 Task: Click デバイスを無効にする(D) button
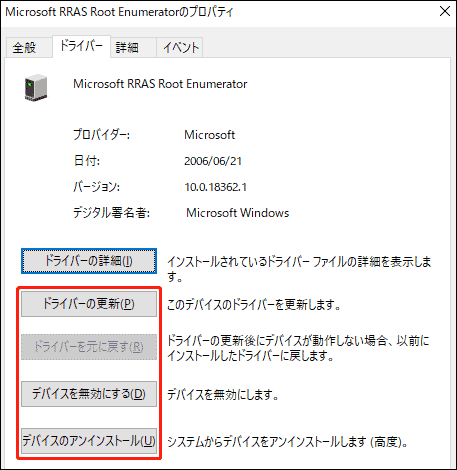89,394
